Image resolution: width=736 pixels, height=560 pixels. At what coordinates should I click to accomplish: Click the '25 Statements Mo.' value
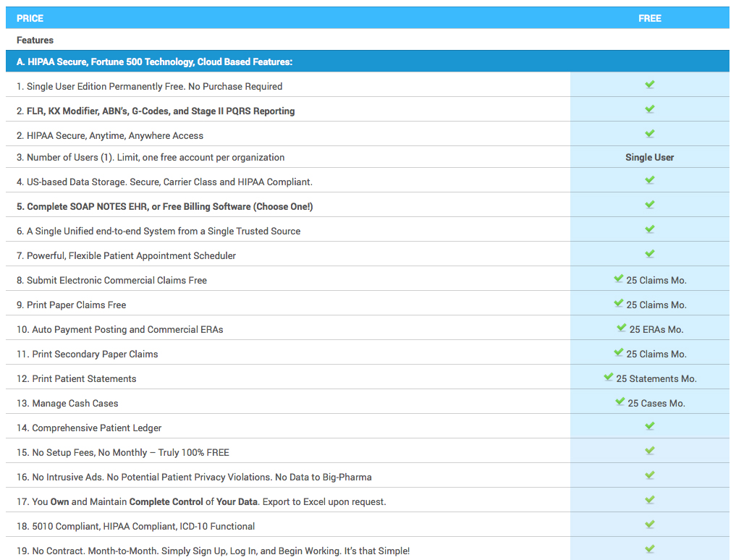click(x=656, y=379)
